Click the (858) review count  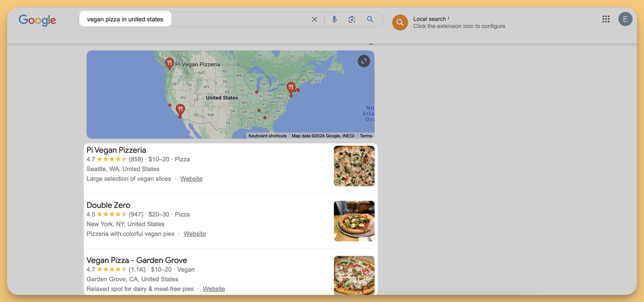click(136, 159)
